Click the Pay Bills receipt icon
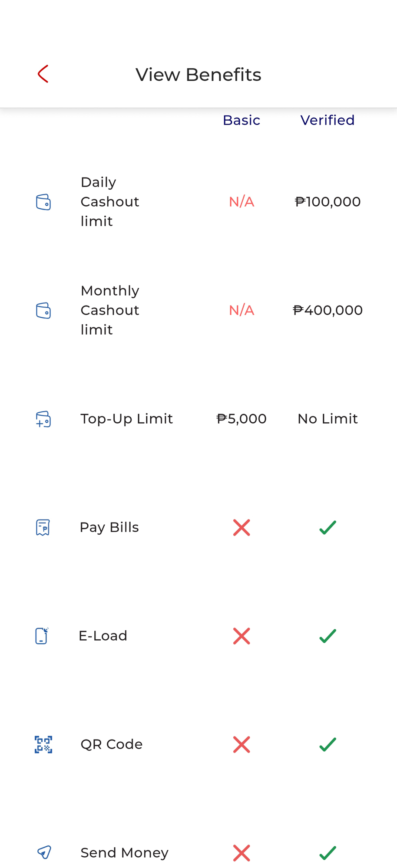Screen dimensions: 397x868 43,527
